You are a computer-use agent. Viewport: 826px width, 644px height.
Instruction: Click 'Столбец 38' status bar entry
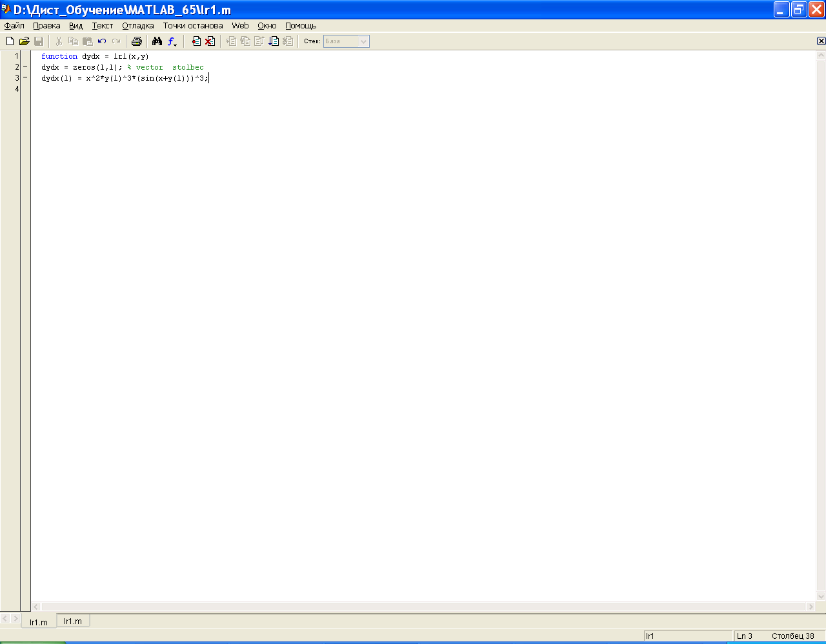pos(793,636)
